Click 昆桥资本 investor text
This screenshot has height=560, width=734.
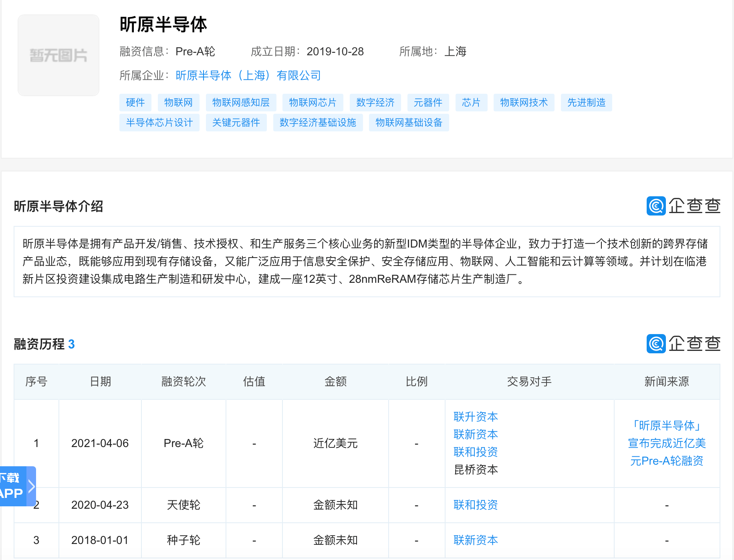(476, 469)
